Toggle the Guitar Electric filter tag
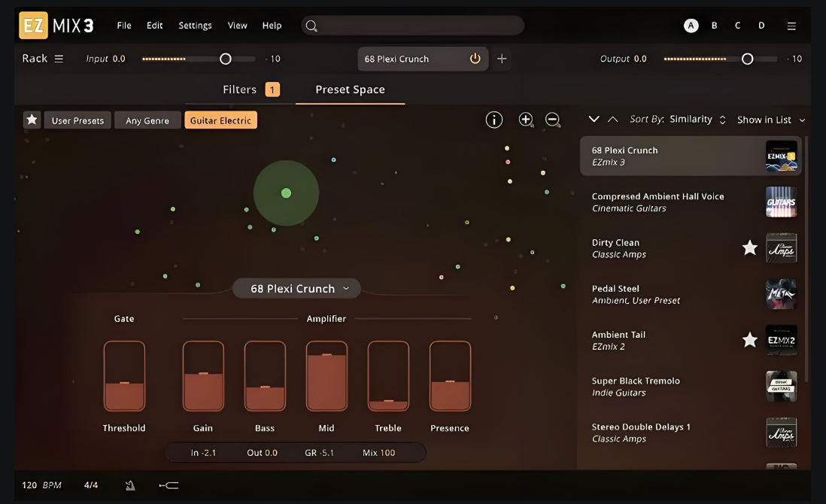The image size is (826, 504). pyautogui.click(x=220, y=120)
